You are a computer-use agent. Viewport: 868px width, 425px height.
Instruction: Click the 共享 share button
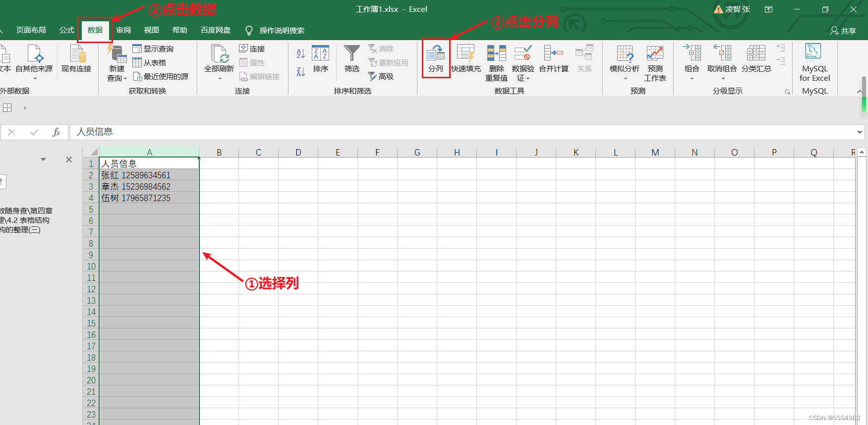coord(843,31)
